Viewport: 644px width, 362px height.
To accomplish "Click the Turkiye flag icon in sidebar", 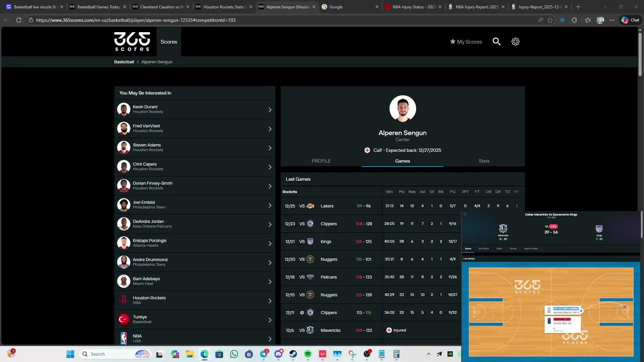I will (124, 319).
